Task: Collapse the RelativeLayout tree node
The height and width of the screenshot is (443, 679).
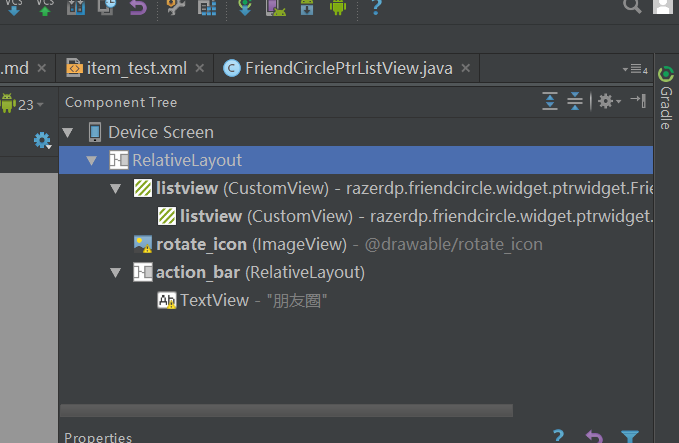Action: [x=92, y=160]
